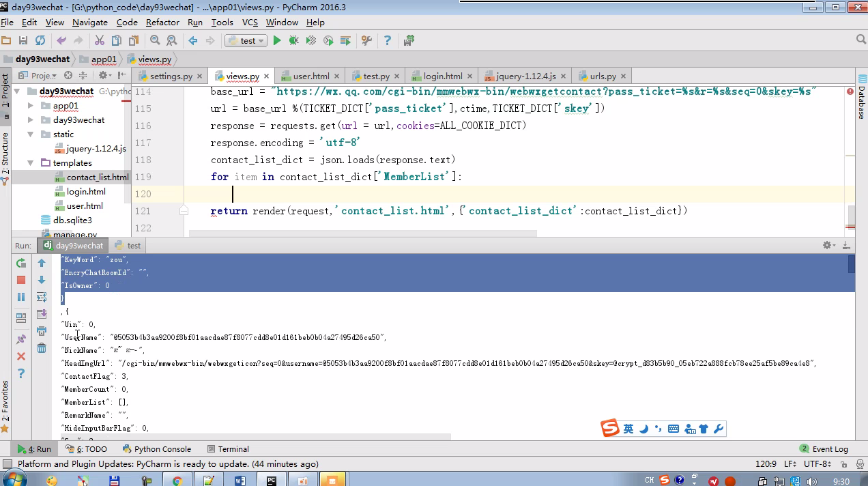Open the Find magnifier tool in toolbar
This screenshot has width=868, height=486.
click(155, 41)
